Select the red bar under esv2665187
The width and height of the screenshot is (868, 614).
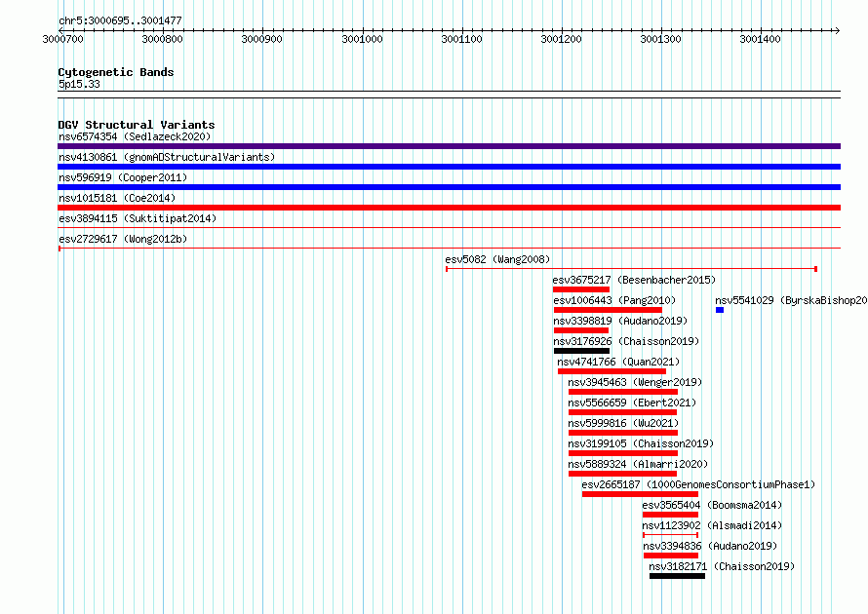[640, 494]
